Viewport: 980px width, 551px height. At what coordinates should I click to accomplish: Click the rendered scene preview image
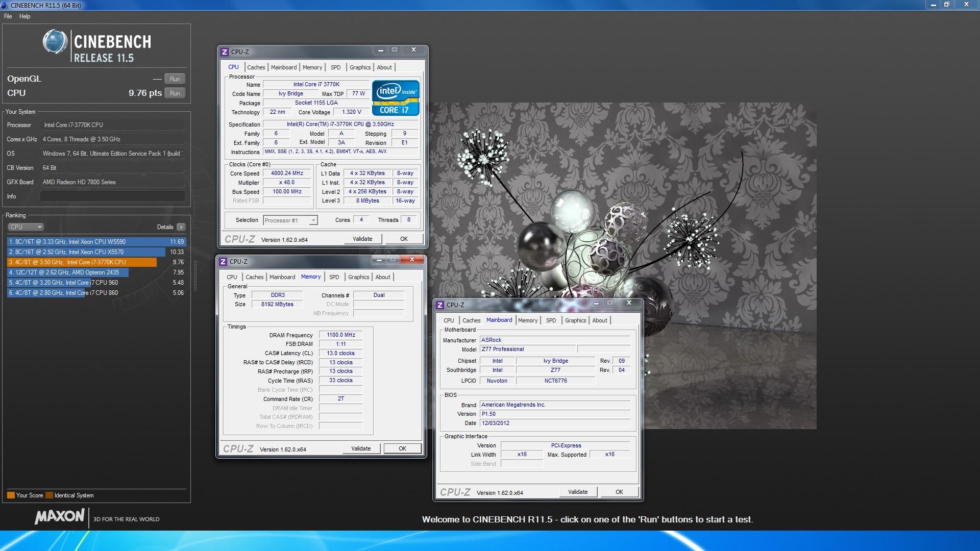pyautogui.click(x=623, y=266)
